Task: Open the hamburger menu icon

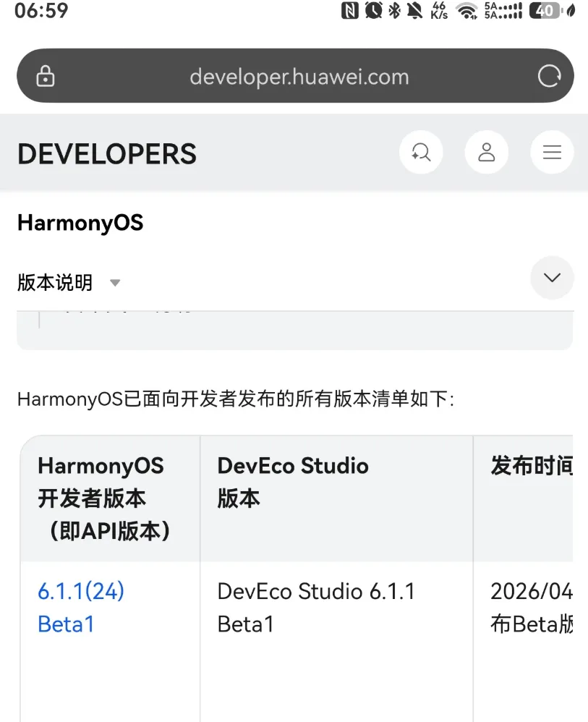Action: pos(552,152)
